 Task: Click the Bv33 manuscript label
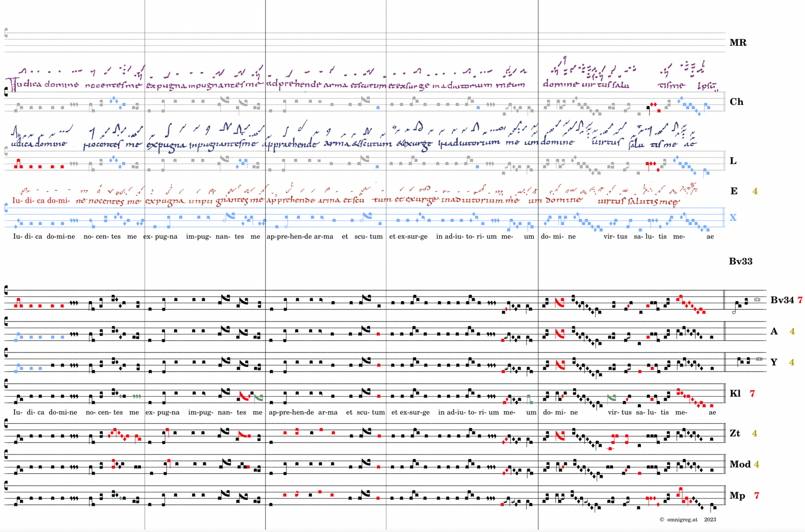[740, 261]
